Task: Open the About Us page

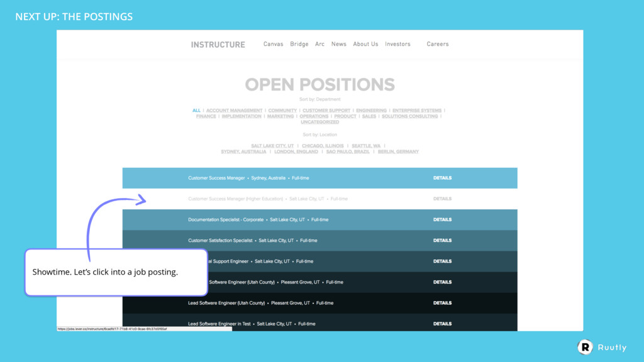Action: tap(365, 44)
